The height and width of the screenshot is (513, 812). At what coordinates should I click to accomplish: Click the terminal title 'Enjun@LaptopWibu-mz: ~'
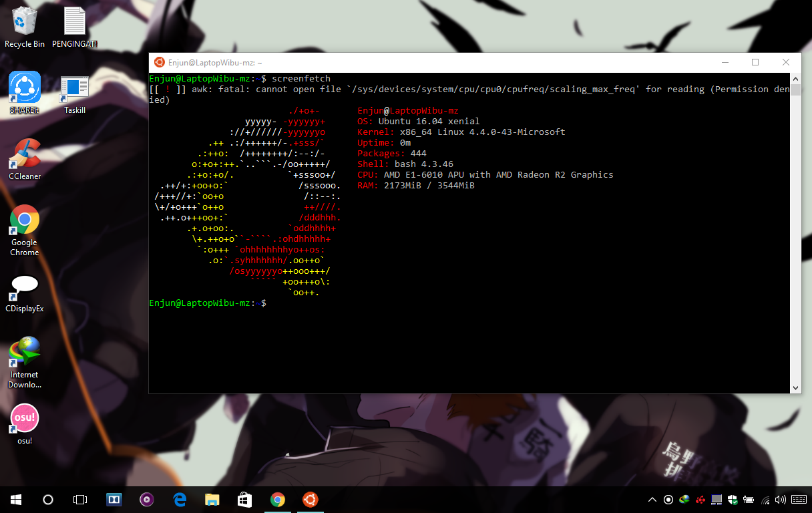click(216, 62)
